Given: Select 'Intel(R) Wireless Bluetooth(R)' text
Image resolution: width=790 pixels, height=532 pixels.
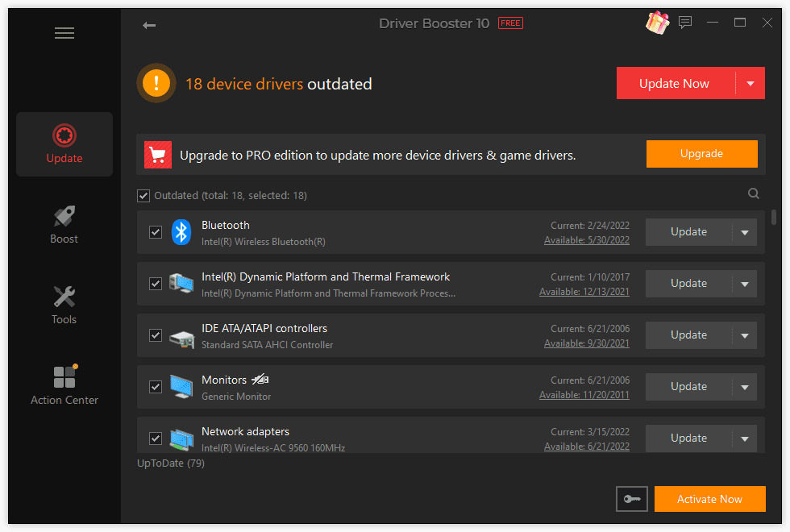Looking at the screenshot, I should tap(264, 242).
